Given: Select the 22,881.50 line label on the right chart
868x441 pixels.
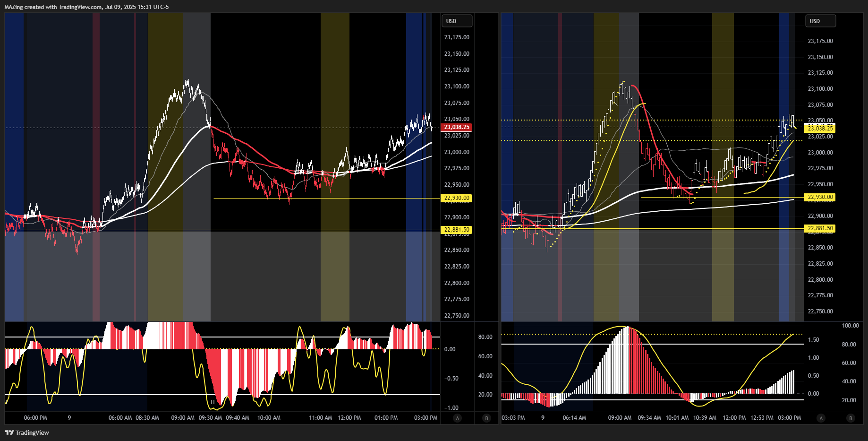Looking at the screenshot, I should click(820, 228).
